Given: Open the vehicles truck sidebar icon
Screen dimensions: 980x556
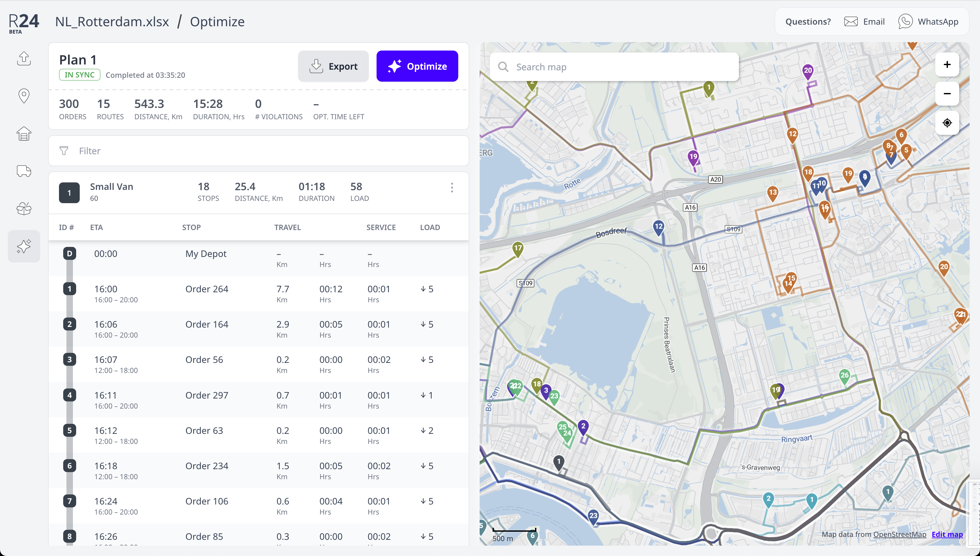Looking at the screenshot, I should 24,171.
